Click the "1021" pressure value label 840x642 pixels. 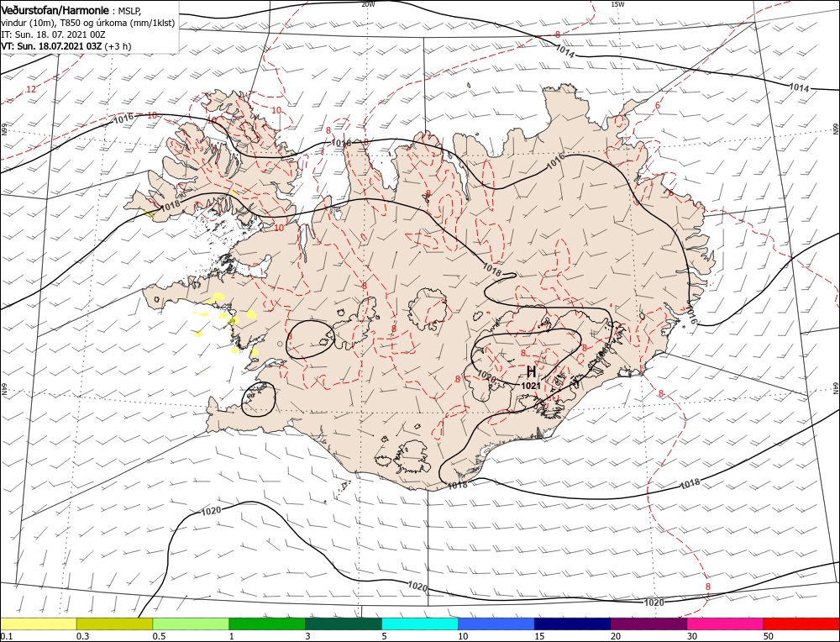pos(530,386)
